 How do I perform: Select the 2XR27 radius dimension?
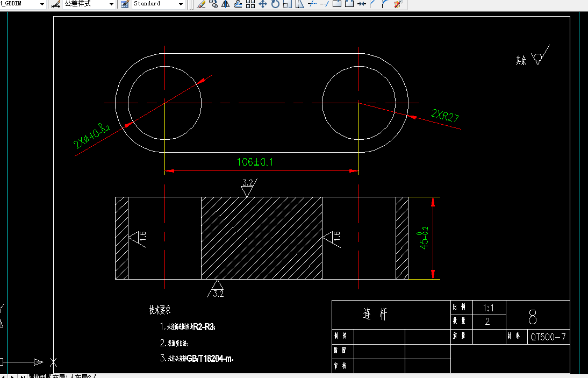445,116
